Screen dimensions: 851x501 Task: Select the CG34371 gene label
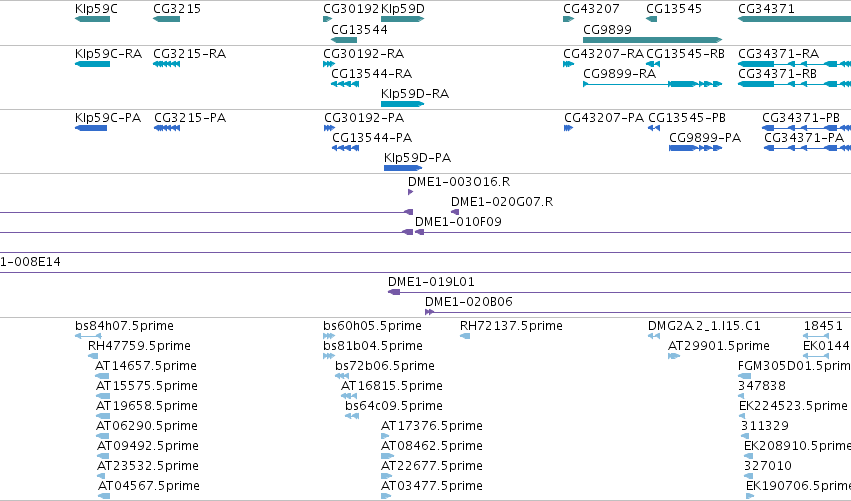tap(766, 9)
